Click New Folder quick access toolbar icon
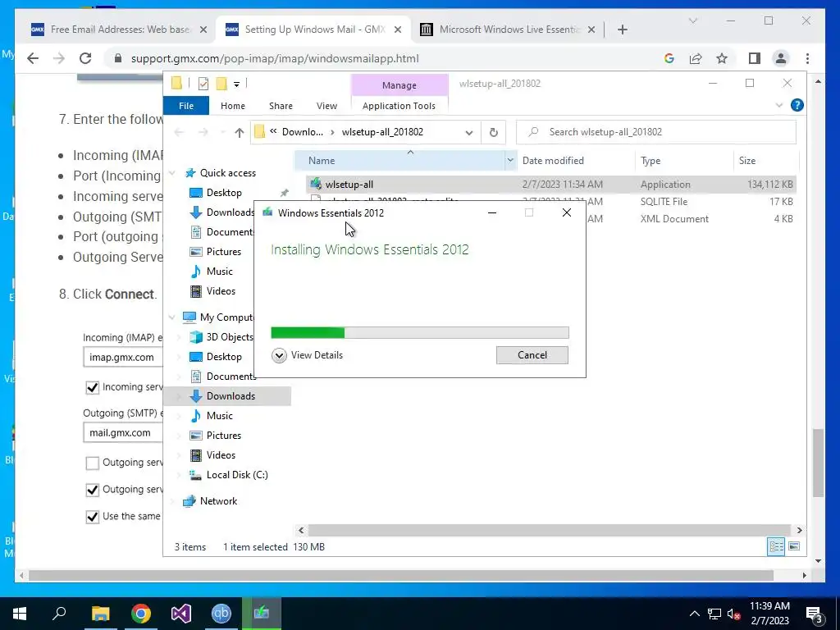Viewport: 840px width, 630px height. coord(221,84)
